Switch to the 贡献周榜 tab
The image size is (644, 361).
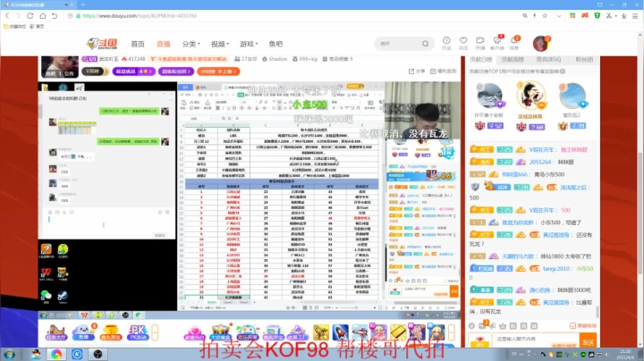pyautogui.click(x=513, y=60)
